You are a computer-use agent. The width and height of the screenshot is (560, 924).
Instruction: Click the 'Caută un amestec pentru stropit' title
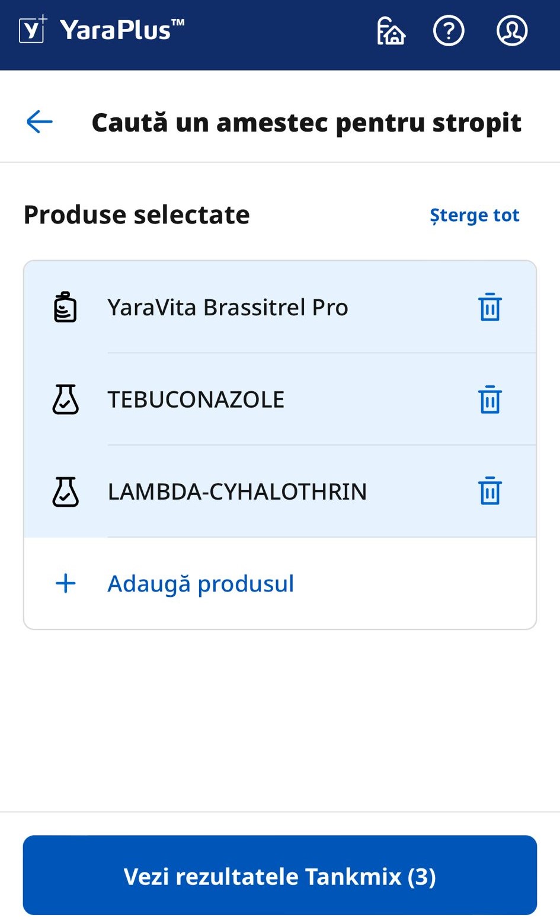tap(306, 123)
